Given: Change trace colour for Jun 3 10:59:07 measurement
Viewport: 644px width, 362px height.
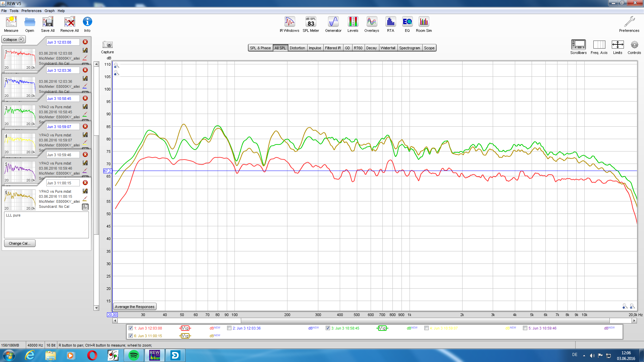Looking at the screenshot, I should [x=85, y=142].
